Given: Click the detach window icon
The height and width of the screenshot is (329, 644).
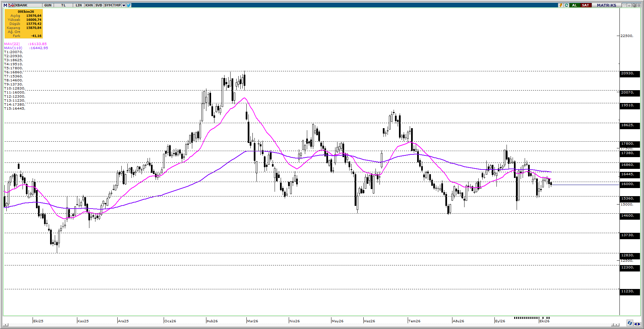Looking at the screenshot, I should point(634,5).
